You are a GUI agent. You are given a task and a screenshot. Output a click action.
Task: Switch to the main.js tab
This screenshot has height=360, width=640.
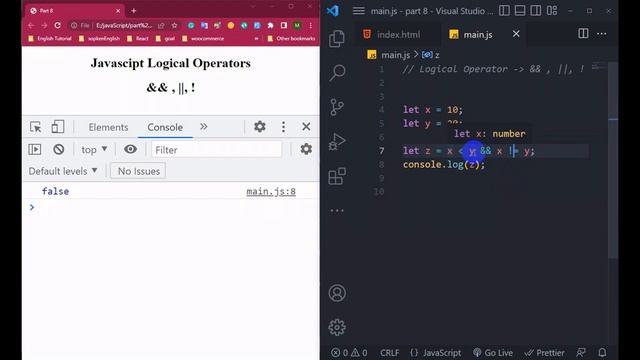click(478, 35)
